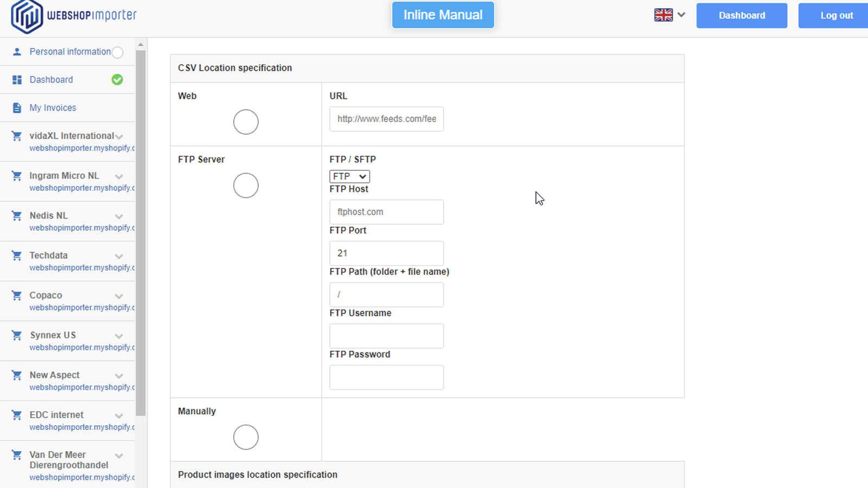Expand the Synnex US chevron

[x=119, y=336]
